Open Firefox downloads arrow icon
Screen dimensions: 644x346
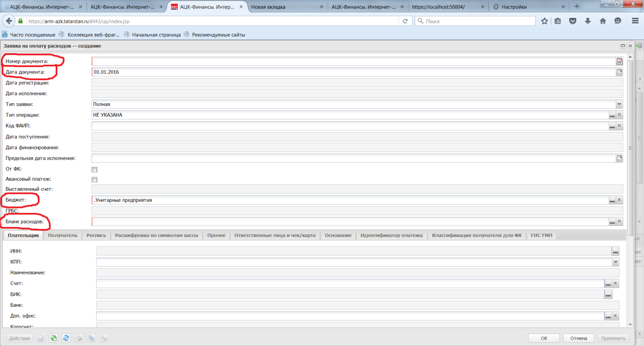(x=588, y=21)
